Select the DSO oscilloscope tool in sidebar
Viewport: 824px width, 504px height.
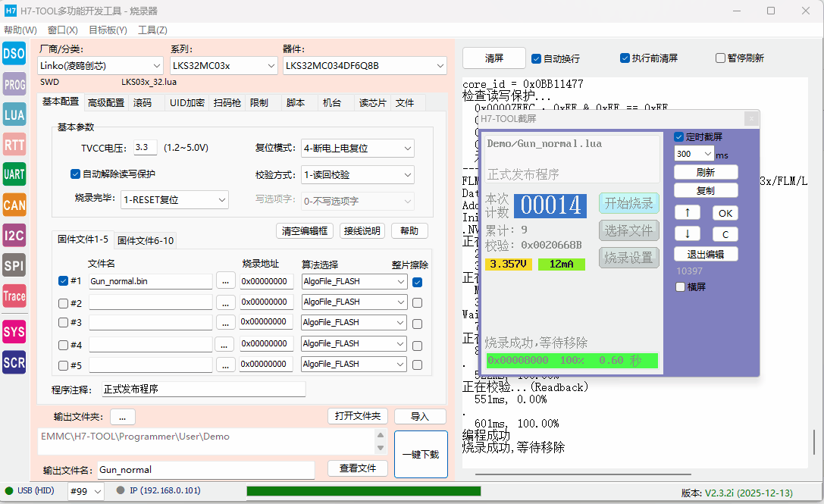pyautogui.click(x=14, y=54)
